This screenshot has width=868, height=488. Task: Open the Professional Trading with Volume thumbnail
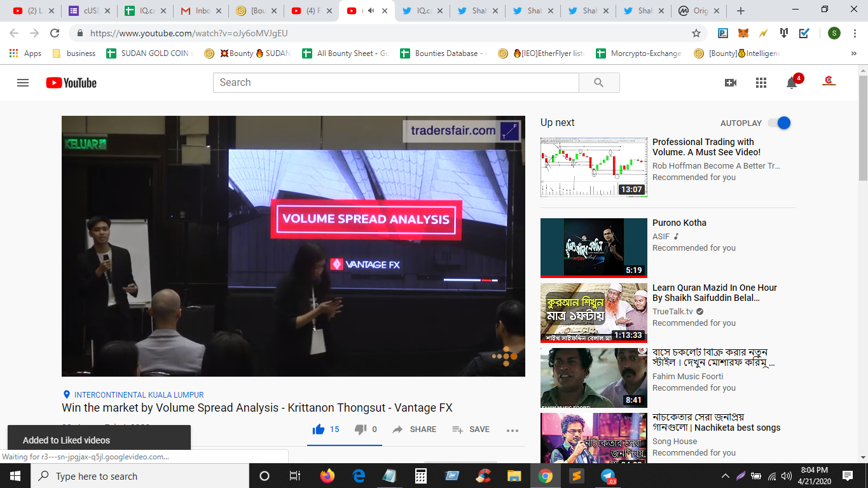point(594,167)
